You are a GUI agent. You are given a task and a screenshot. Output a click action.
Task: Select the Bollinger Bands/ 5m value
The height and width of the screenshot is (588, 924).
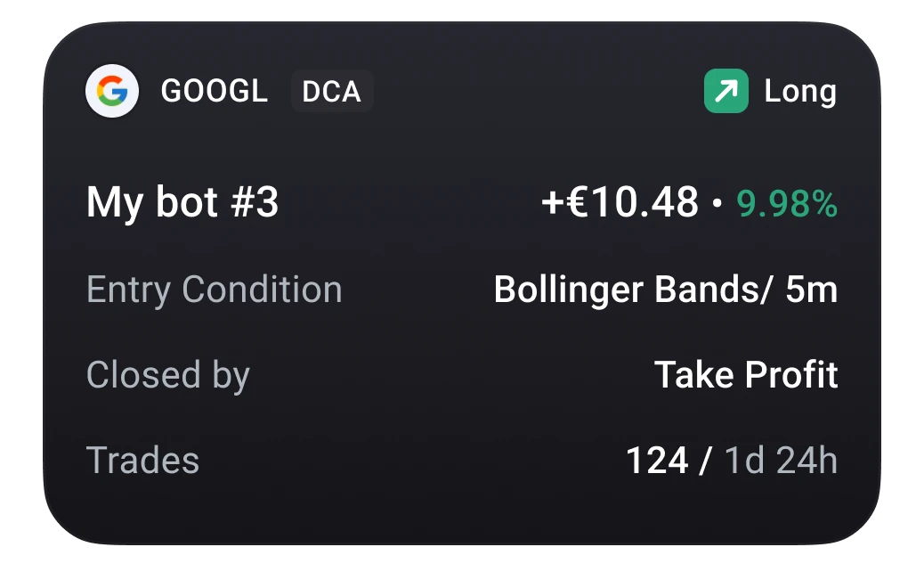tap(666, 290)
